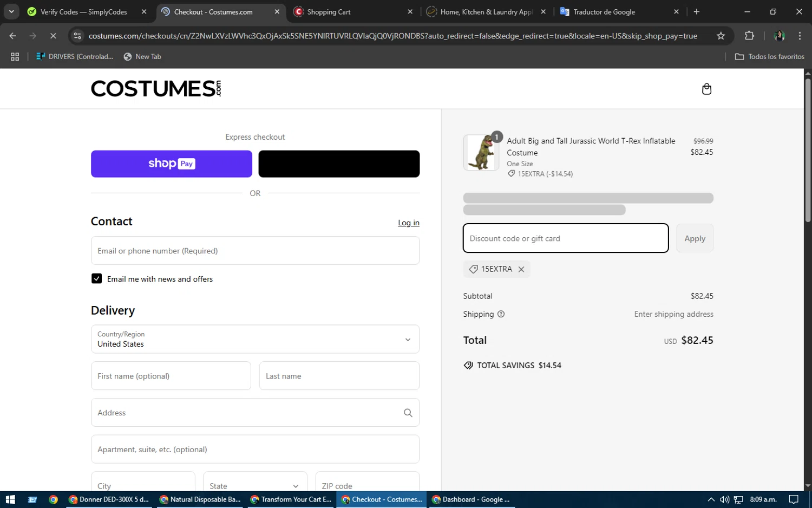812x508 pixels.
Task: Open a new browser tab
Action: pos(696,11)
